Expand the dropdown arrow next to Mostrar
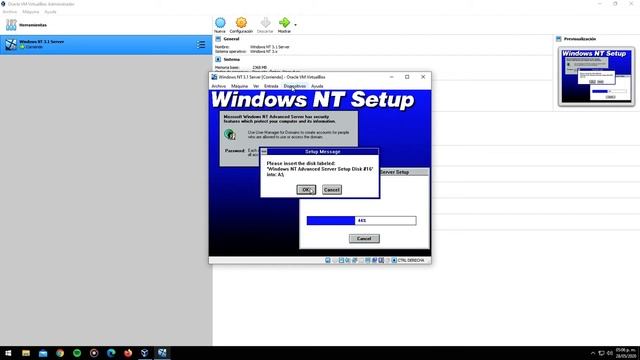The height and width of the screenshot is (360, 640). point(296,25)
